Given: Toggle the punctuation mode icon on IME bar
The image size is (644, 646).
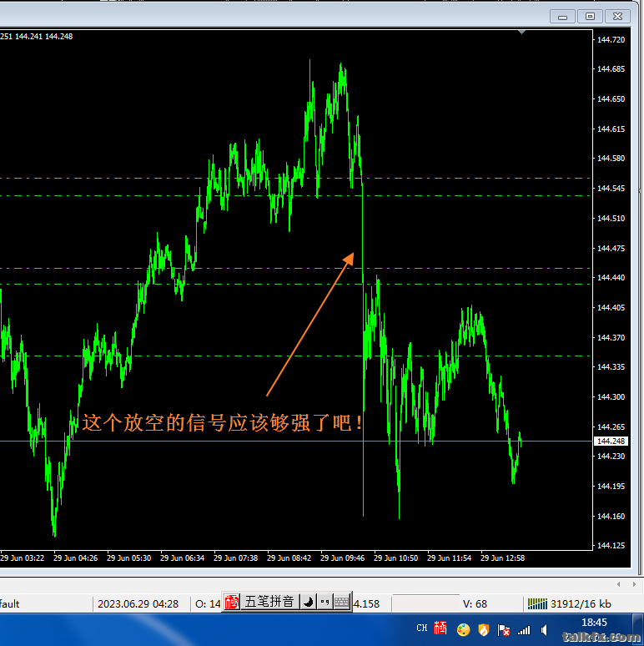Looking at the screenshot, I should pyautogui.click(x=325, y=603).
